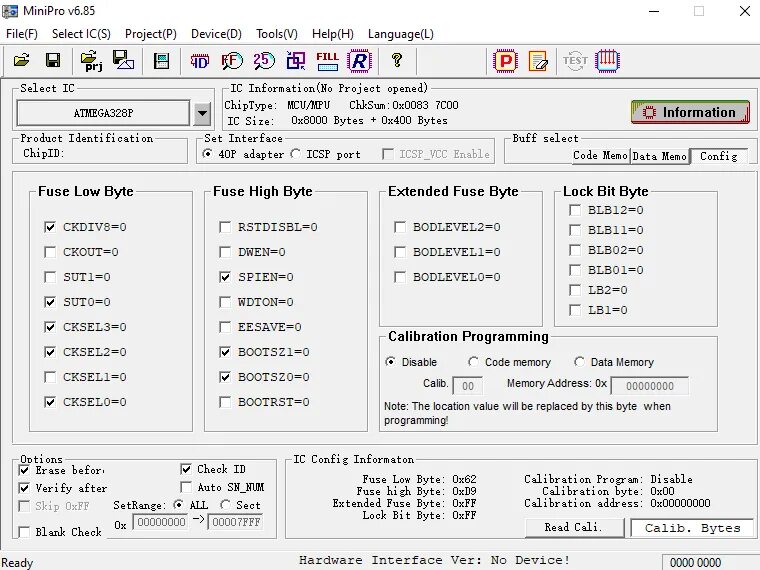Select Code memory calibration radio button

[474, 362]
